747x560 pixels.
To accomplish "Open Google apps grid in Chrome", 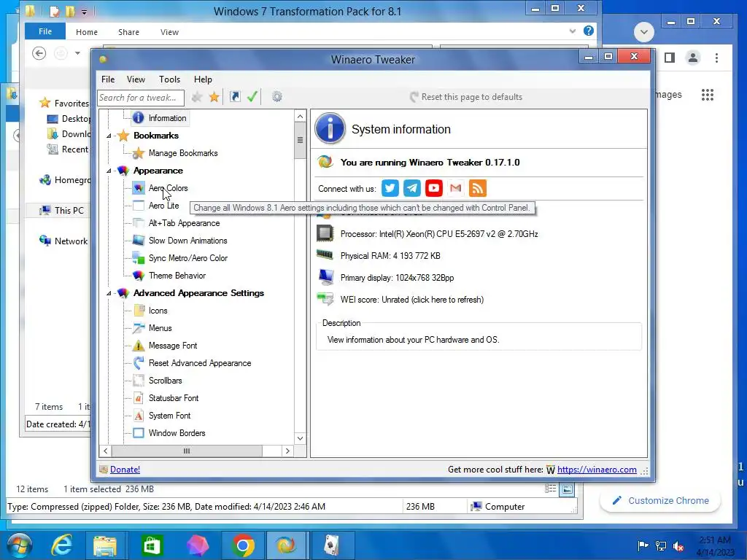I will point(708,95).
